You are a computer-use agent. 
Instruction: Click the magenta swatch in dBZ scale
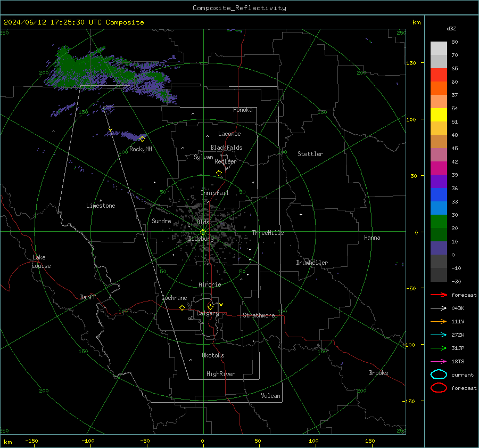(x=439, y=168)
